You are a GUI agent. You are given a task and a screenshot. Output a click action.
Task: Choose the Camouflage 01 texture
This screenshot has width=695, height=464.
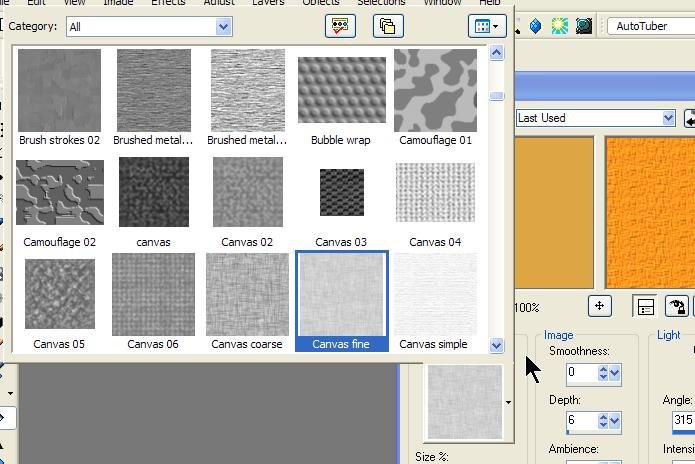435,90
